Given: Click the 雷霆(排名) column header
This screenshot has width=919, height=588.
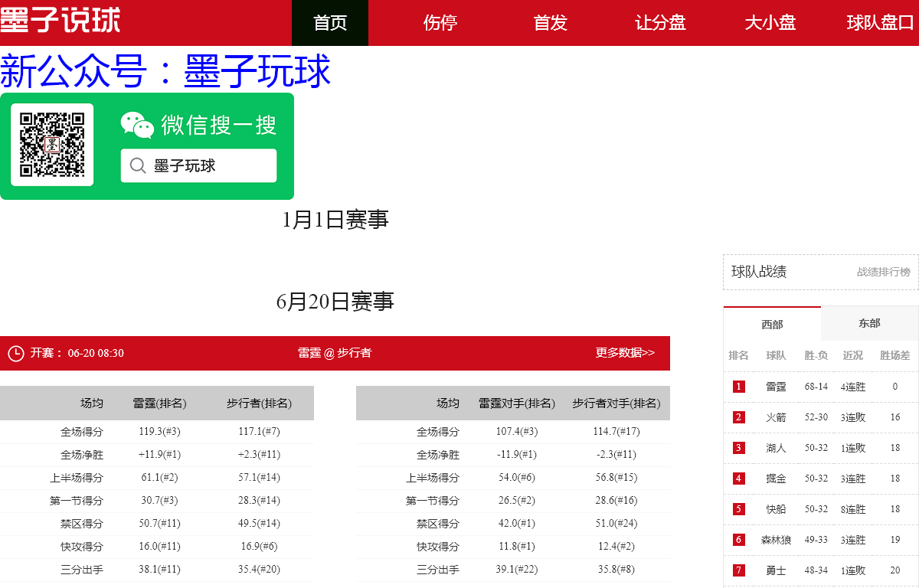Looking at the screenshot, I should [x=159, y=403].
